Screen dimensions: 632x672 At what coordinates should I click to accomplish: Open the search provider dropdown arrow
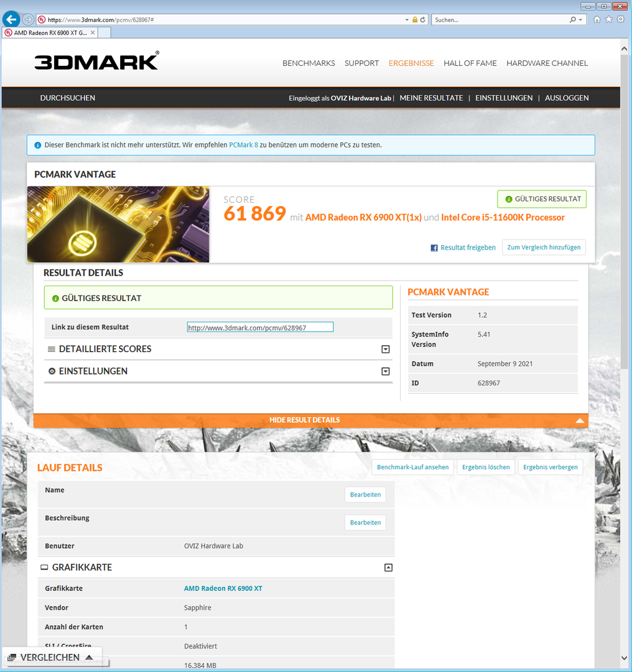coord(580,20)
